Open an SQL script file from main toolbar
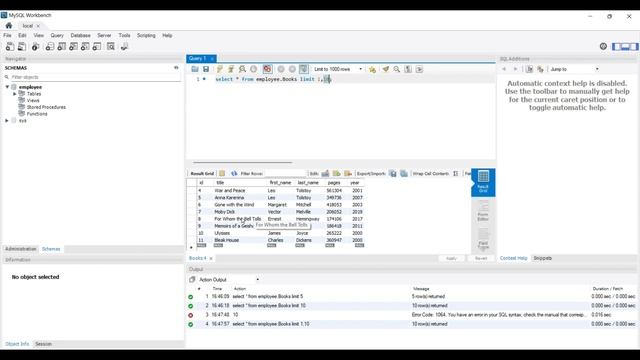Image resolution: width=640 pixels, height=360 pixels. click(x=22, y=47)
